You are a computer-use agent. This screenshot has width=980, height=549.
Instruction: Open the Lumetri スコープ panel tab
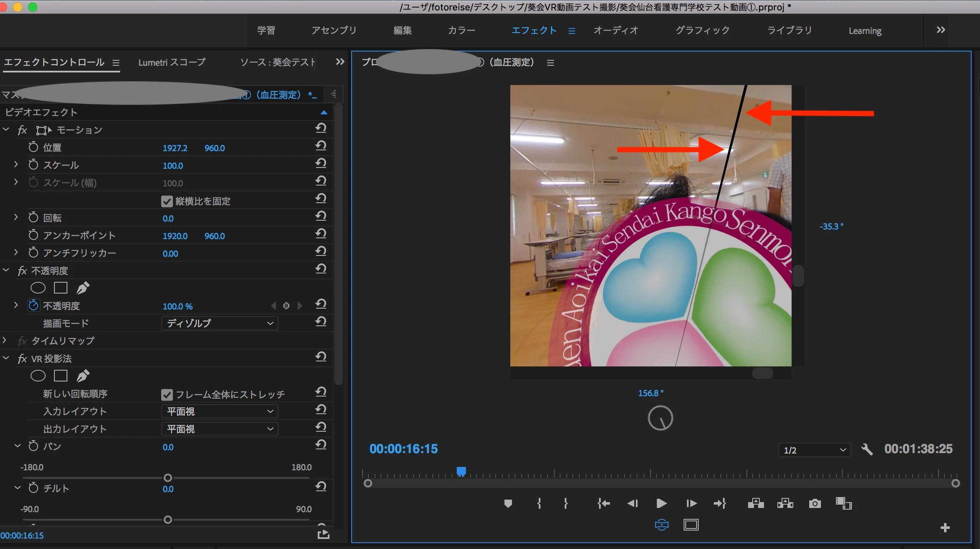pyautogui.click(x=172, y=62)
